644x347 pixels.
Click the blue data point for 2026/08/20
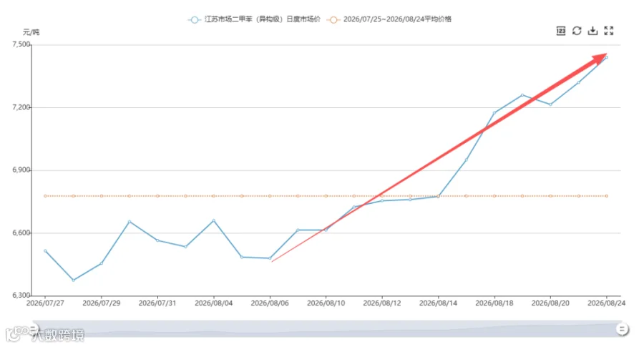point(550,104)
